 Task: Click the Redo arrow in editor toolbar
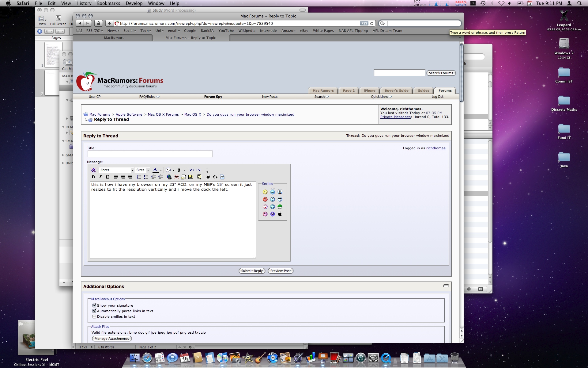tap(198, 170)
